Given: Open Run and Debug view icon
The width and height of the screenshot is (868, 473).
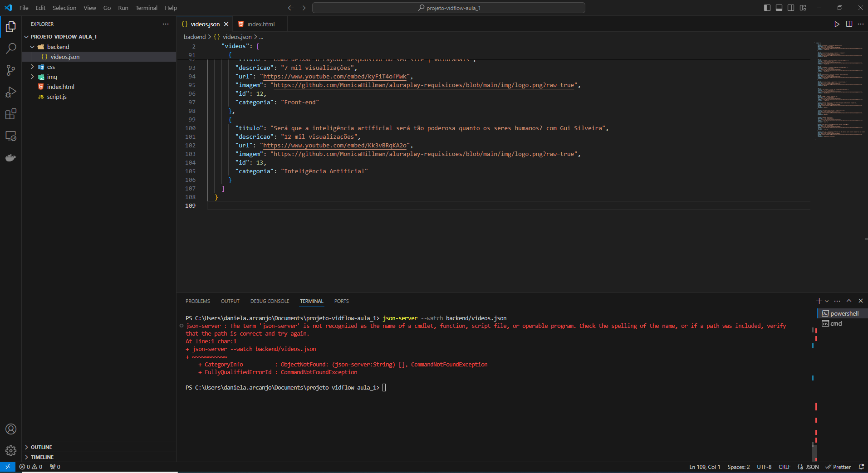Looking at the screenshot, I should (11, 92).
